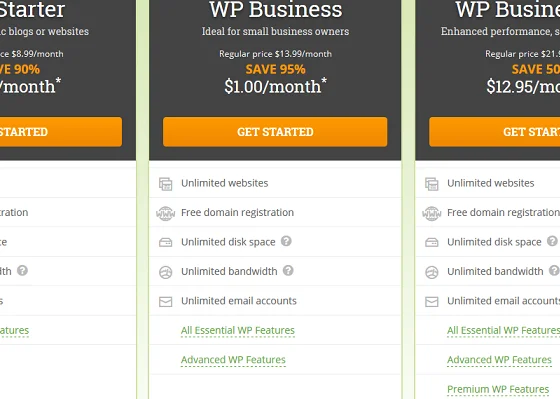This screenshot has width=560, height=399.
Task: Click GET STARTED for the $1.00/month plan
Action: [x=275, y=131]
